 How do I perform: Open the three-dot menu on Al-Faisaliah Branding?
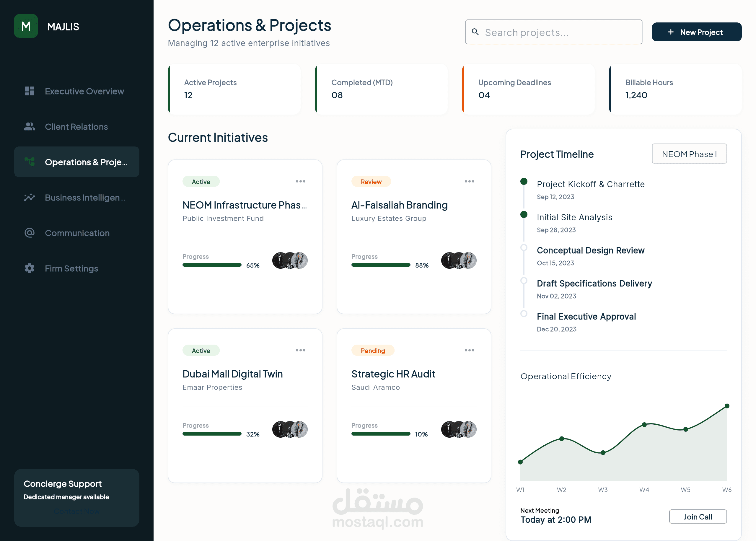[469, 181]
